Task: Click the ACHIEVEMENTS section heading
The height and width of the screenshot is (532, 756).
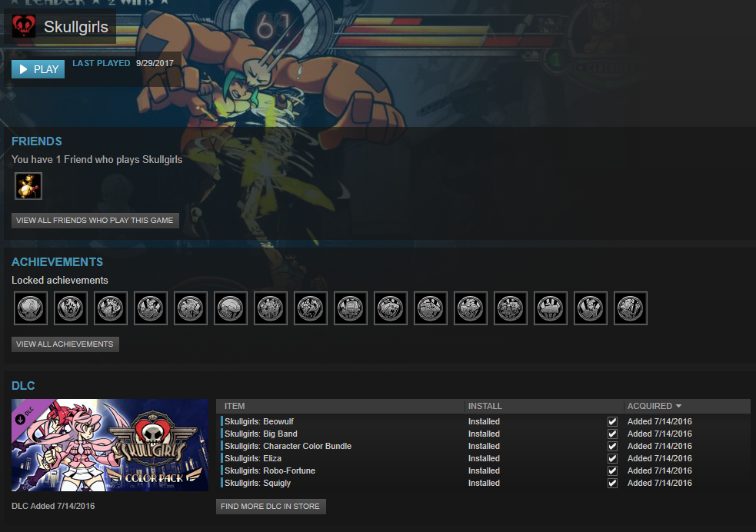Action: tap(58, 262)
